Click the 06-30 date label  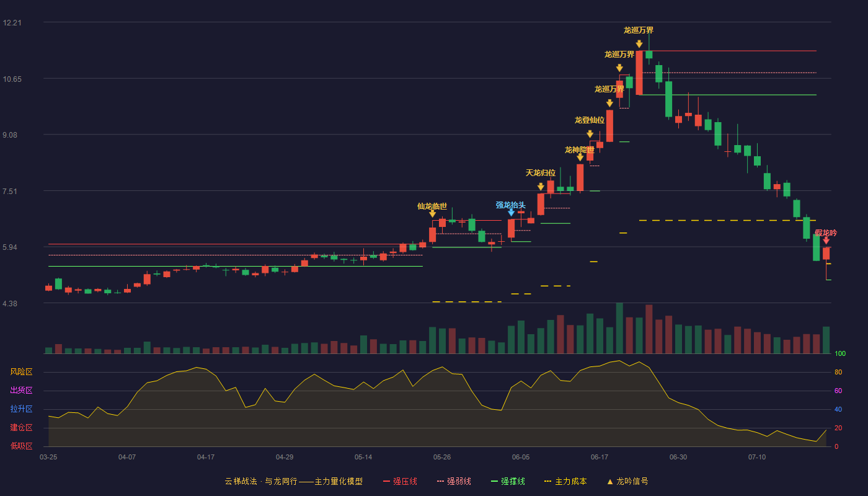[678, 457]
